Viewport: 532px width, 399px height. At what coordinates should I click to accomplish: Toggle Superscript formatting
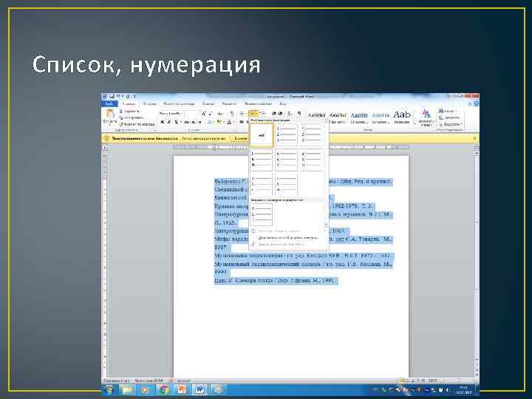tap(199, 122)
